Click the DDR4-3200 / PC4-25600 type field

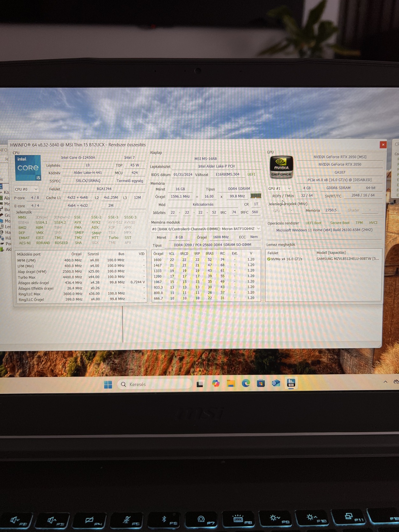pos(213,245)
